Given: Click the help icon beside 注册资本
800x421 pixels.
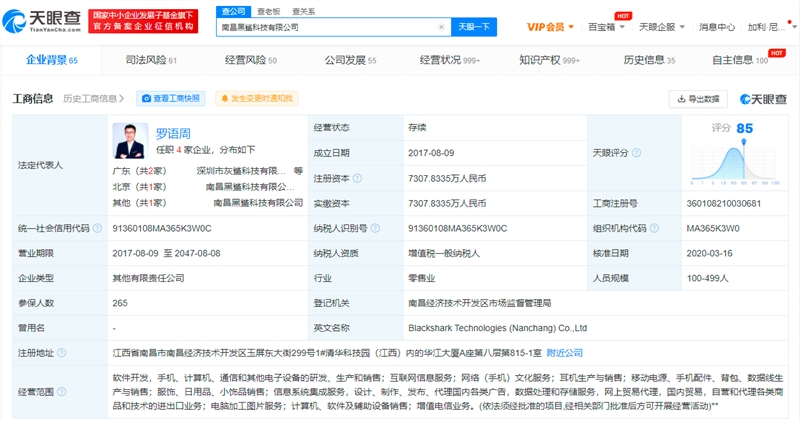Looking at the screenshot, I should [x=358, y=178].
